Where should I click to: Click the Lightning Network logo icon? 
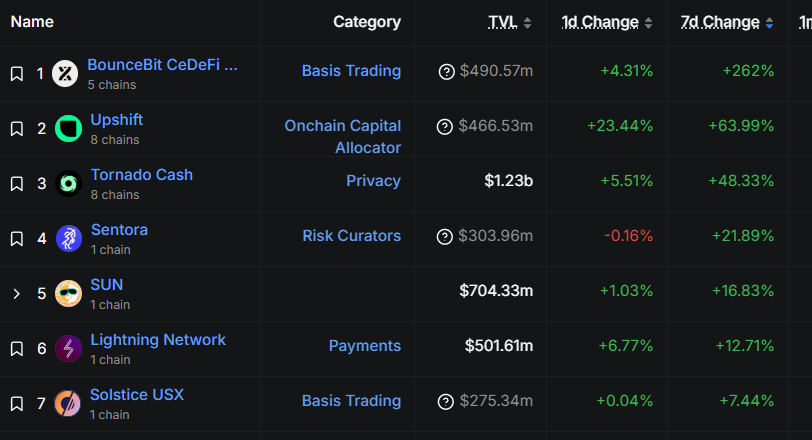coord(68,348)
